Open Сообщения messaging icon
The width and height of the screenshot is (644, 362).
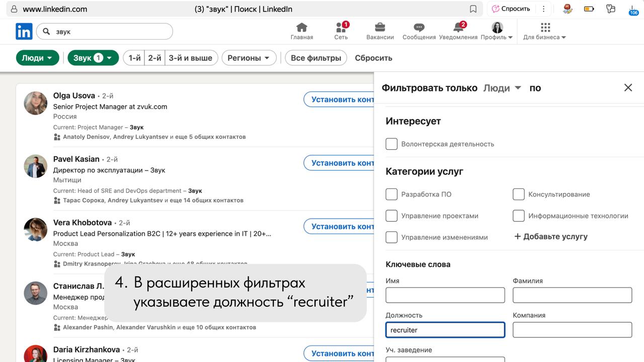coord(419,31)
